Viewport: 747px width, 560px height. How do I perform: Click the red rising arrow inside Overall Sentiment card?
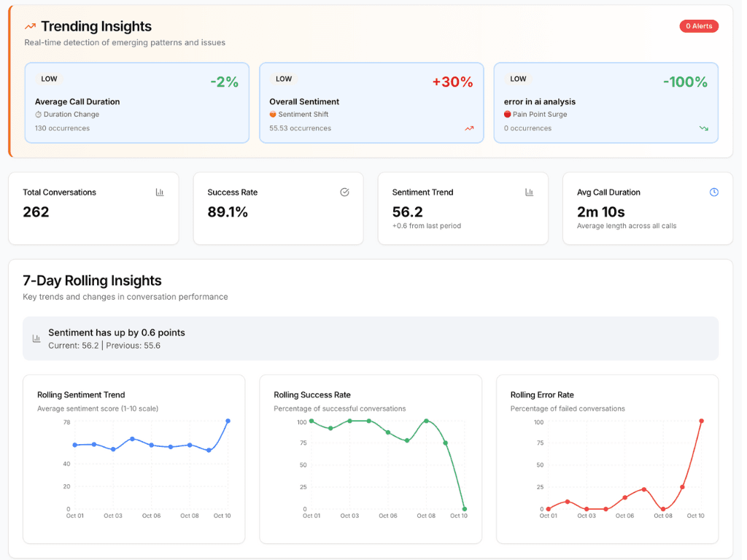470,128
